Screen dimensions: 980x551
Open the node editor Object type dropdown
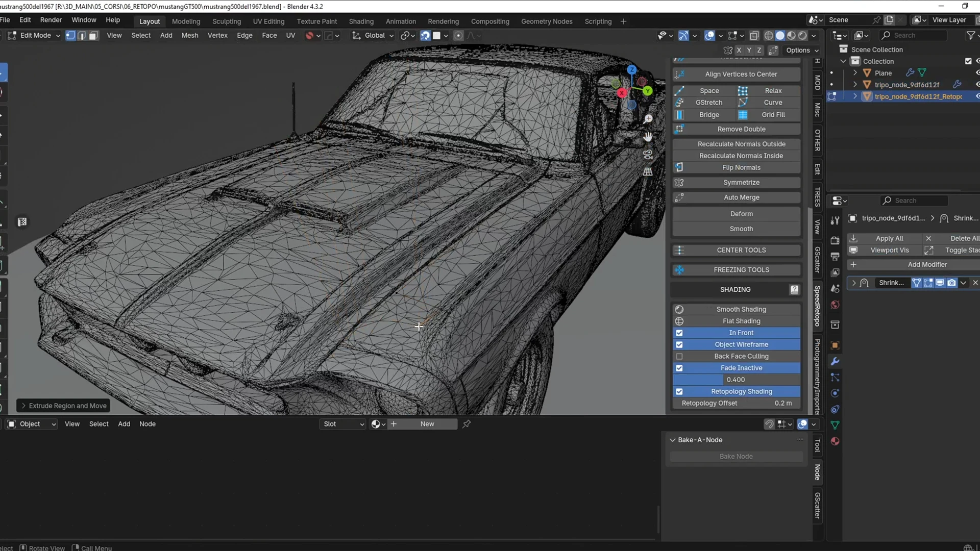(32, 424)
